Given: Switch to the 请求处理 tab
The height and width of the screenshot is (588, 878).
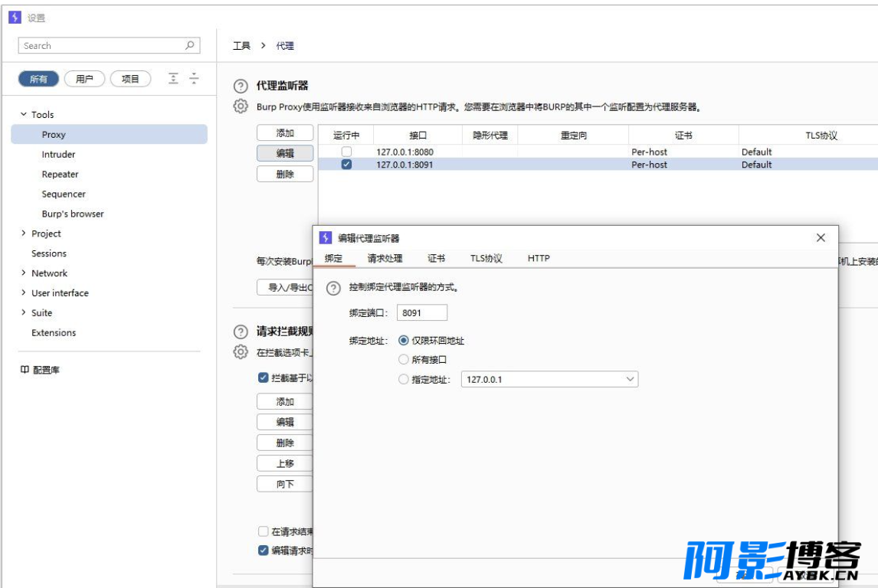Looking at the screenshot, I should 385,259.
